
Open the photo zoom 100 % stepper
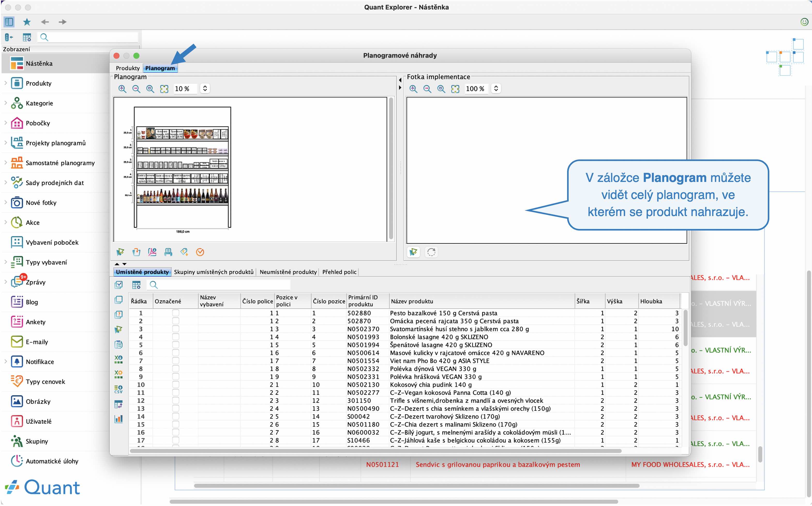click(x=496, y=89)
